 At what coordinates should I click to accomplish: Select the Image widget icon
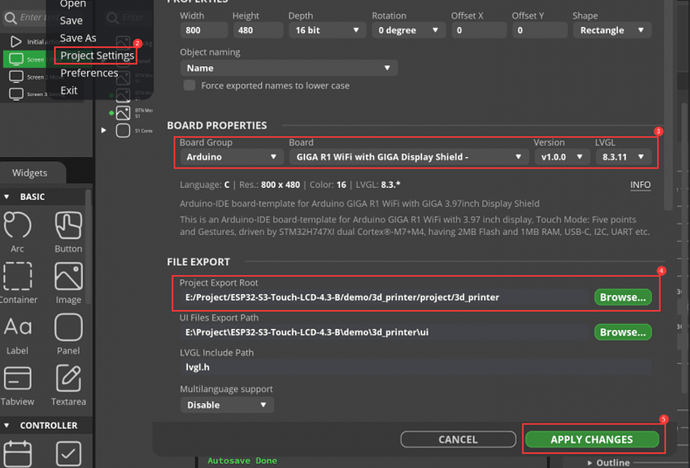(68, 277)
